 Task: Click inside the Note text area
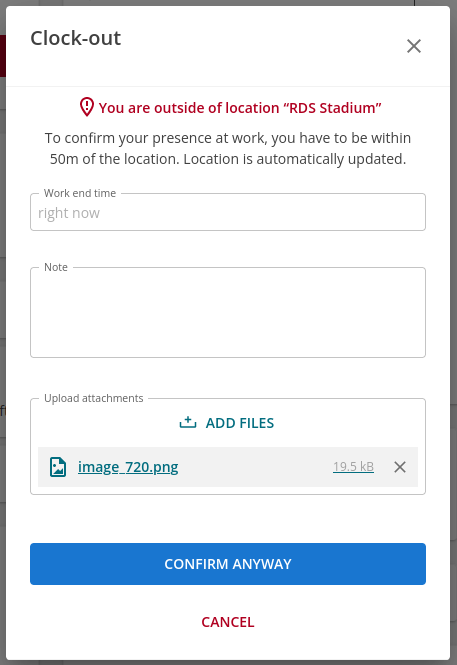coord(228,313)
